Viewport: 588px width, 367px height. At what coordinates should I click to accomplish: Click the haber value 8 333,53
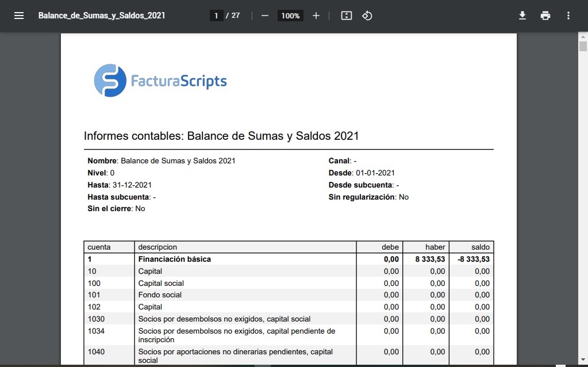(x=430, y=259)
